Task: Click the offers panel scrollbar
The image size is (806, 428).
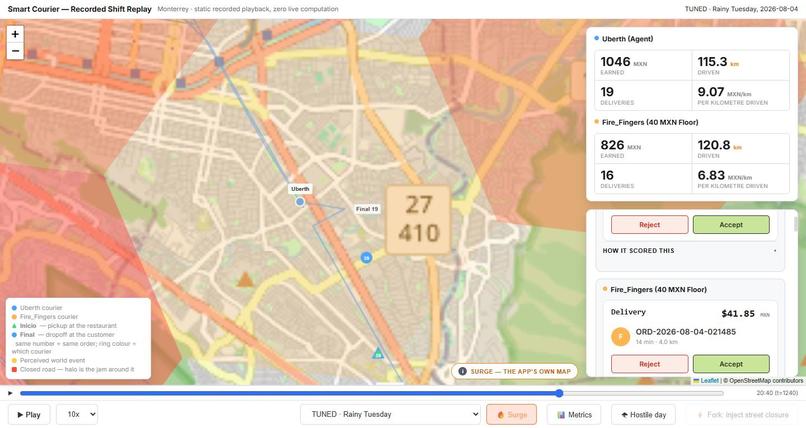Action: [796, 225]
